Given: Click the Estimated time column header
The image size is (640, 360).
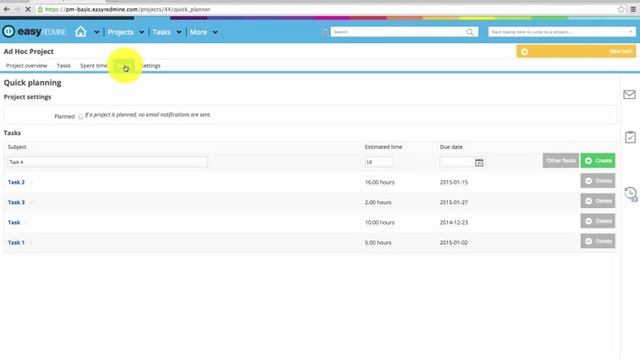Looking at the screenshot, I should (383, 147).
